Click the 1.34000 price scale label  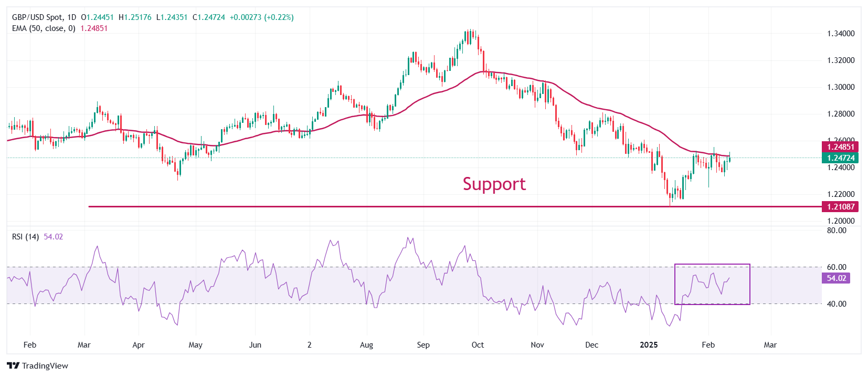pyautogui.click(x=841, y=34)
